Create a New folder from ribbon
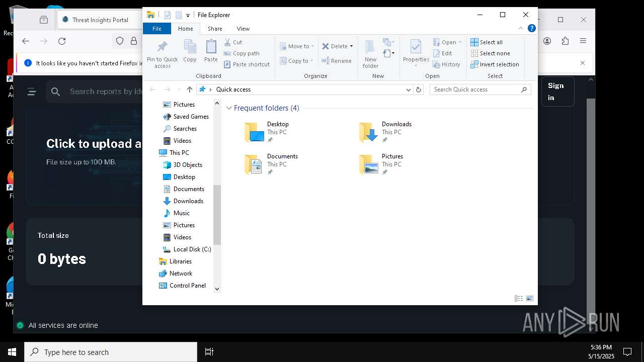Image resolution: width=644 pixels, height=362 pixels. point(370,54)
